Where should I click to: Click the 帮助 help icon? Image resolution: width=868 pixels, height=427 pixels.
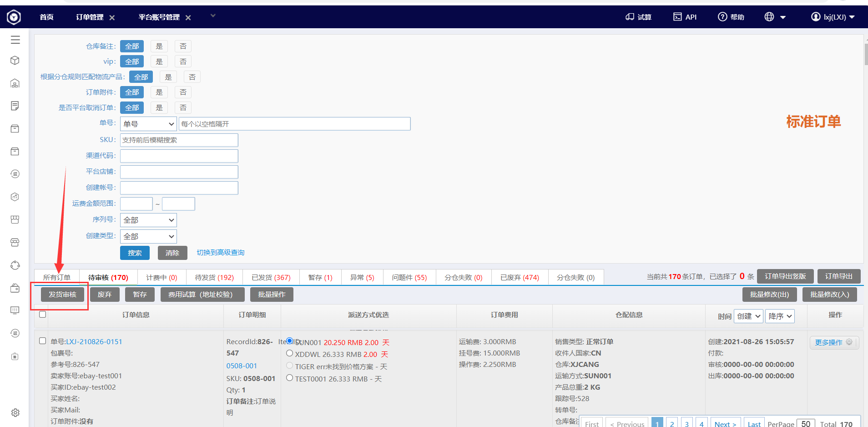tap(722, 17)
